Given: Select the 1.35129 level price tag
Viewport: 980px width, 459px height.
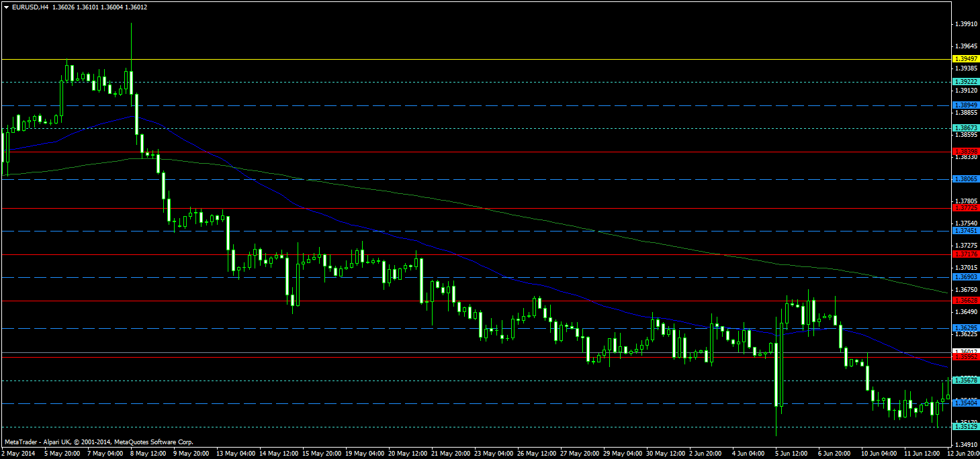Looking at the screenshot, I should (x=966, y=427).
